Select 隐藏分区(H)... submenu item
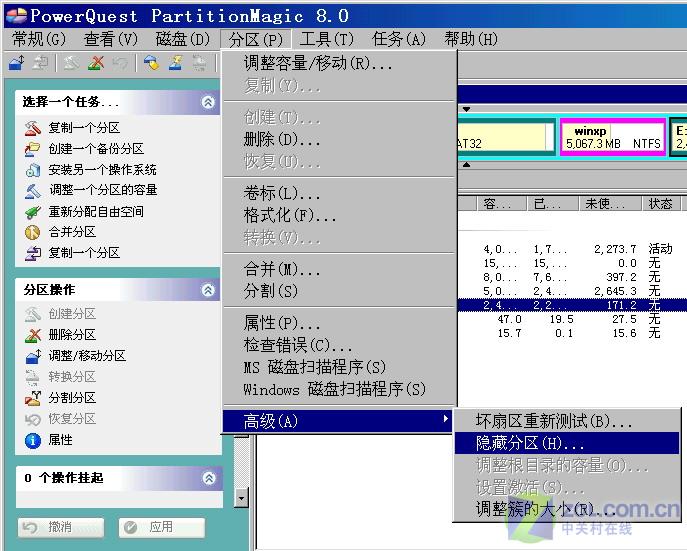The image size is (687, 551). click(567, 443)
